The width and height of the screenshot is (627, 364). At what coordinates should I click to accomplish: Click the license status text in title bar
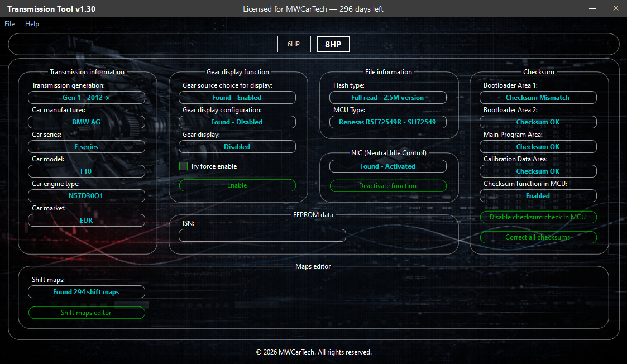pos(313,9)
